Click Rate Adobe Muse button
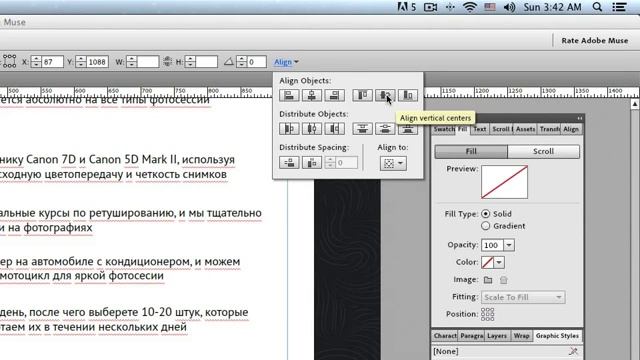Viewport: 640px width, 360px height. (x=595, y=40)
